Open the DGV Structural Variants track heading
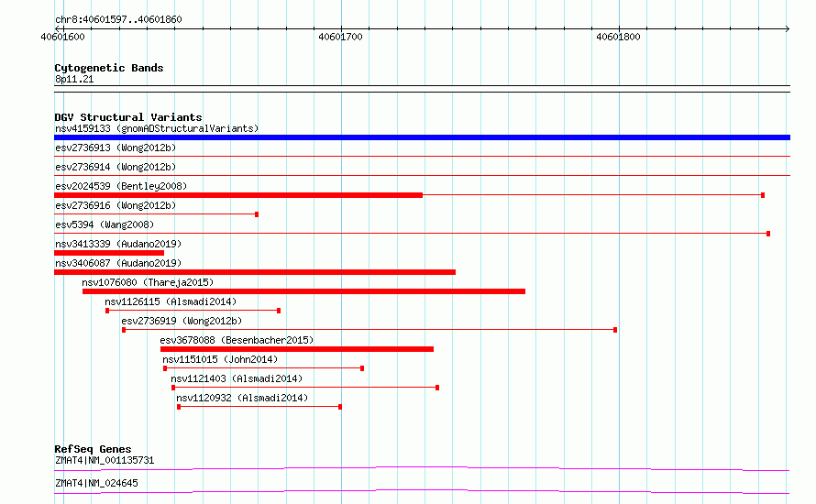 pos(128,117)
